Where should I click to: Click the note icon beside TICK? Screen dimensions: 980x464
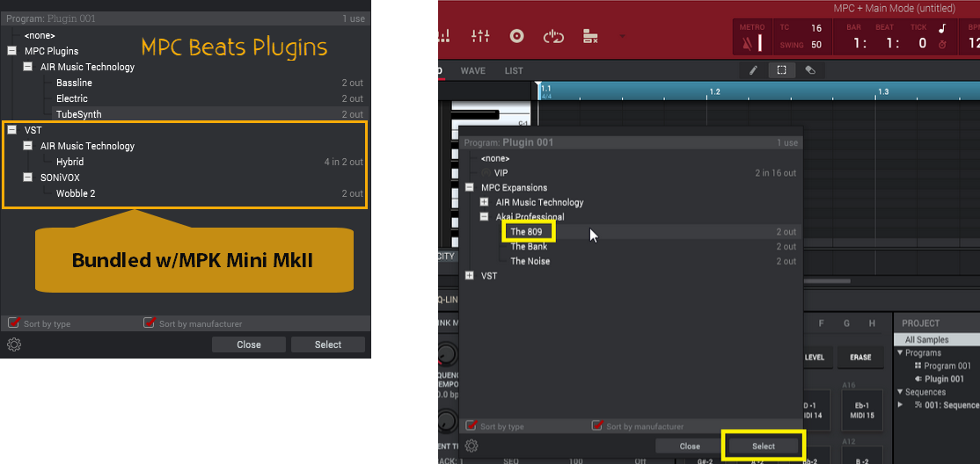click(x=942, y=28)
